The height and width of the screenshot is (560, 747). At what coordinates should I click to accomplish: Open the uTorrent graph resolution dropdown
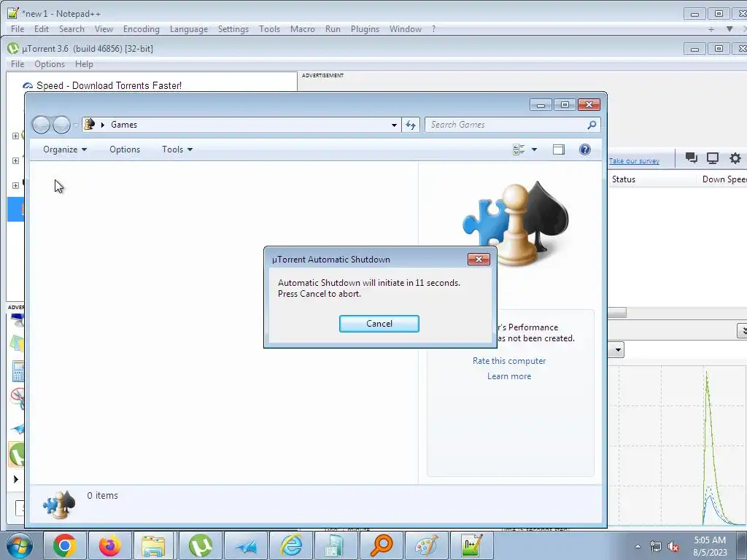click(x=618, y=351)
